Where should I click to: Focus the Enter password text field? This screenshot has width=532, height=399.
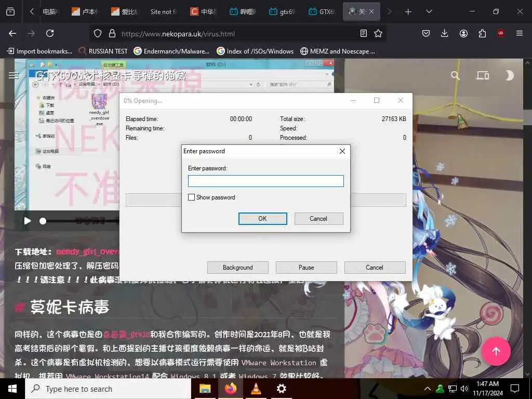coord(265,181)
